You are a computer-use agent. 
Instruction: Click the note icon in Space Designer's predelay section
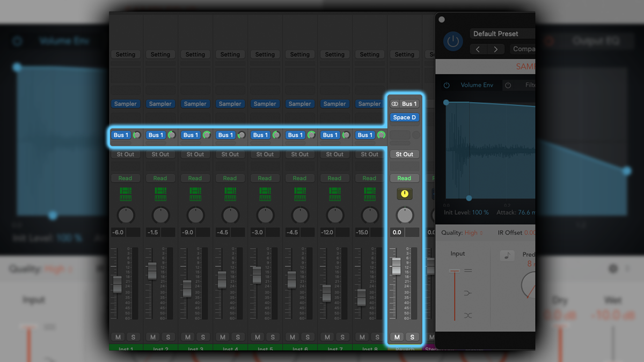coord(507,255)
